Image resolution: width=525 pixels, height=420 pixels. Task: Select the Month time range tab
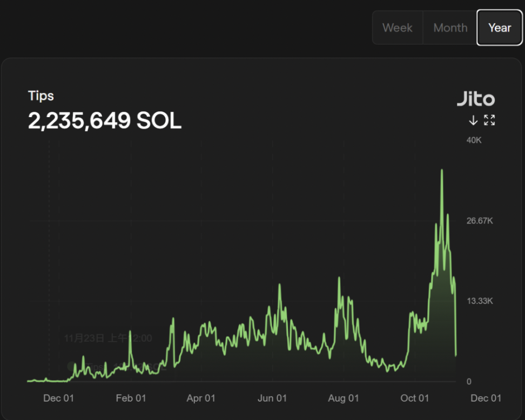point(450,28)
